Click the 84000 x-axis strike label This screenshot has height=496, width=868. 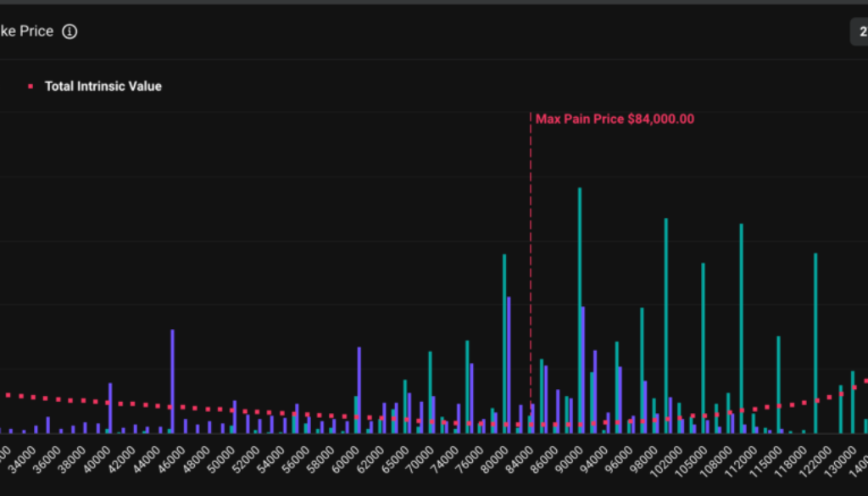[x=520, y=460]
